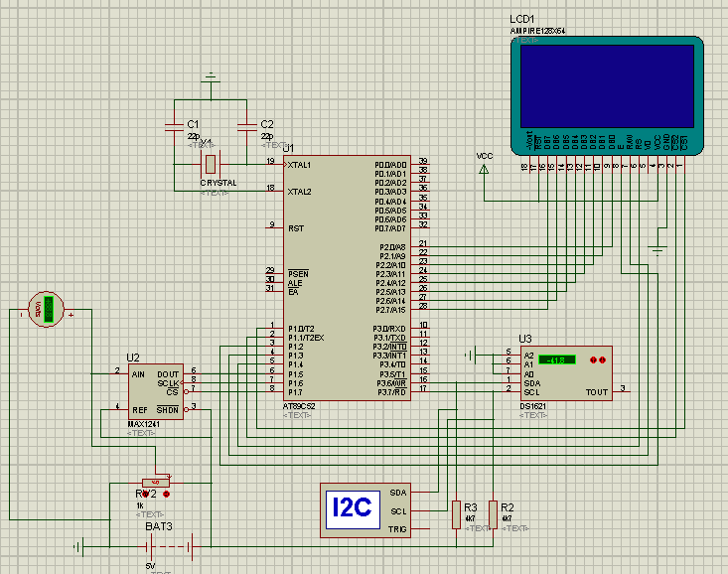
Task: Click the TRIG pin on I2C debugger
Action: coord(397,529)
